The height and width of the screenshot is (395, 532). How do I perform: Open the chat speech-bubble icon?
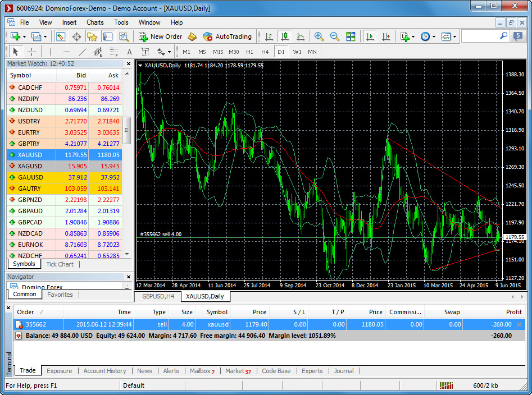(518, 36)
